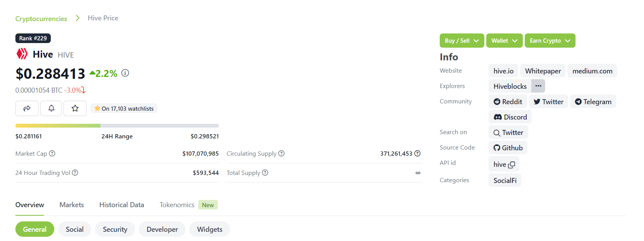The height and width of the screenshot is (241, 644).
Task: Click the Market Cap help icon
Action: 52,153
